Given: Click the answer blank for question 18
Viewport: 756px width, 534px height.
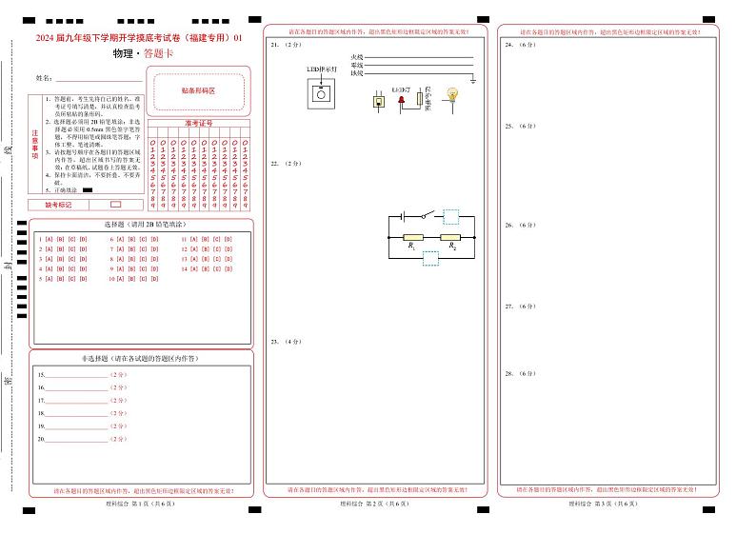Looking at the screenshot, I should coord(76,413).
